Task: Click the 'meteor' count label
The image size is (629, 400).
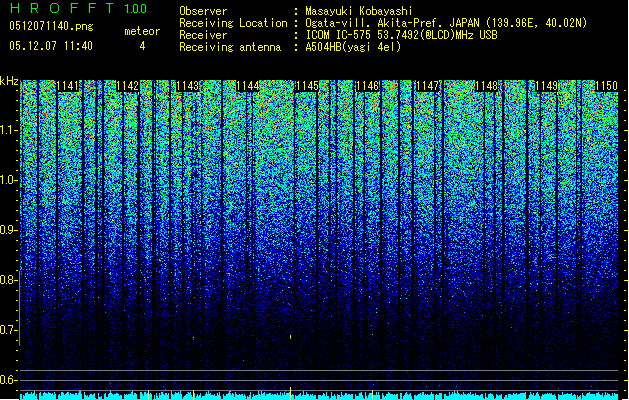Action: (142, 31)
